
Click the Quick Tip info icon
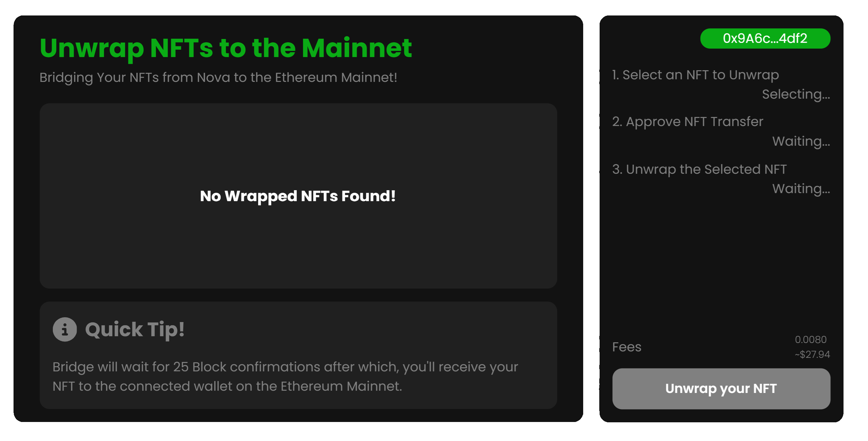tap(65, 329)
